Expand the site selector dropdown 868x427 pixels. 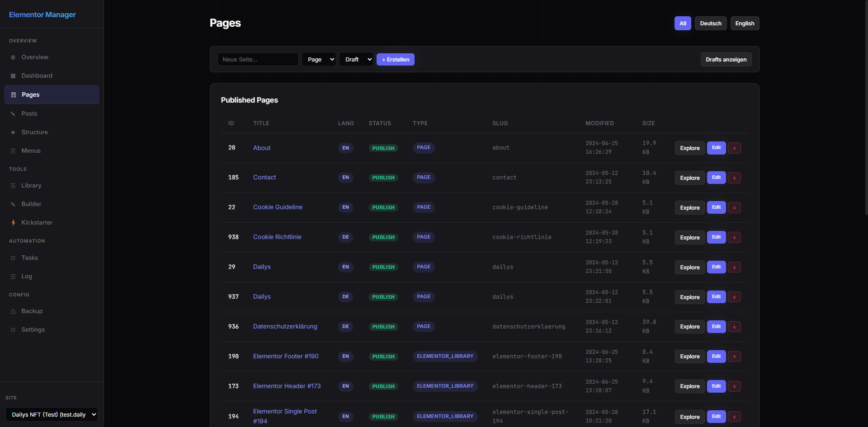click(x=52, y=415)
